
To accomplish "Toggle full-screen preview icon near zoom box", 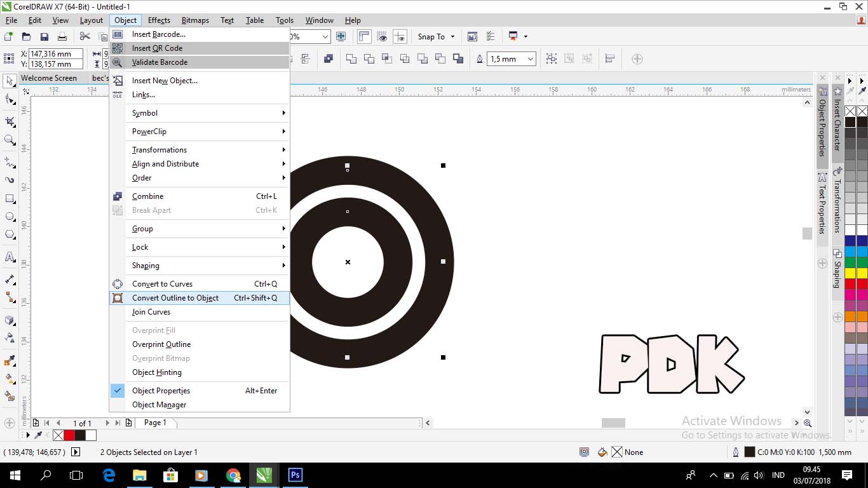I will [x=341, y=36].
